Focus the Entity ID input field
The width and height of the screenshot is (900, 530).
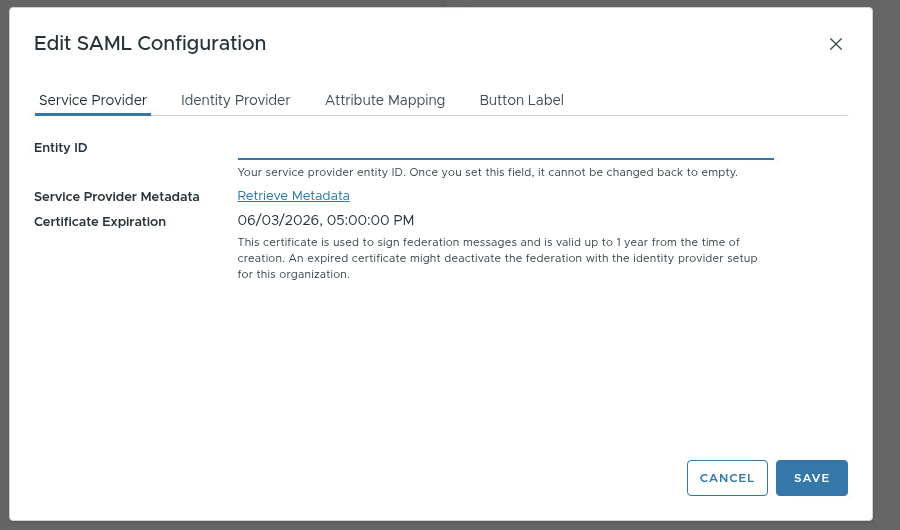click(505, 147)
